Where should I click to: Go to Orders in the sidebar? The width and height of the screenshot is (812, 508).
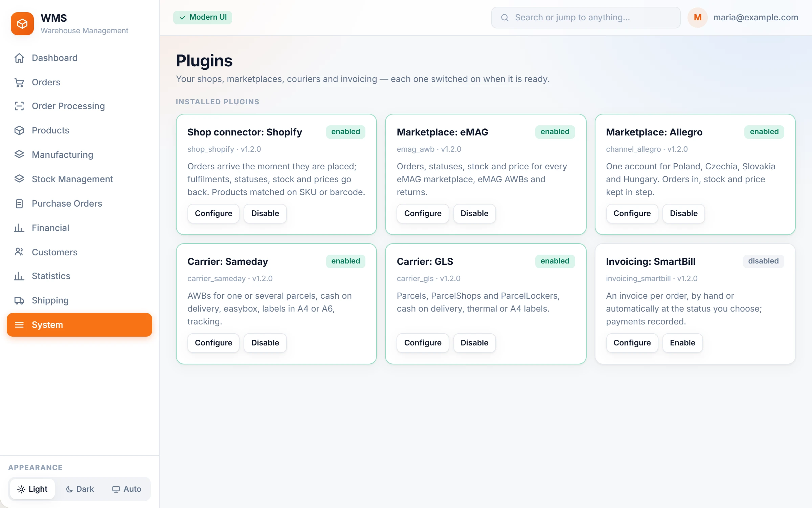pyautogui.click(x=80, y=82)
